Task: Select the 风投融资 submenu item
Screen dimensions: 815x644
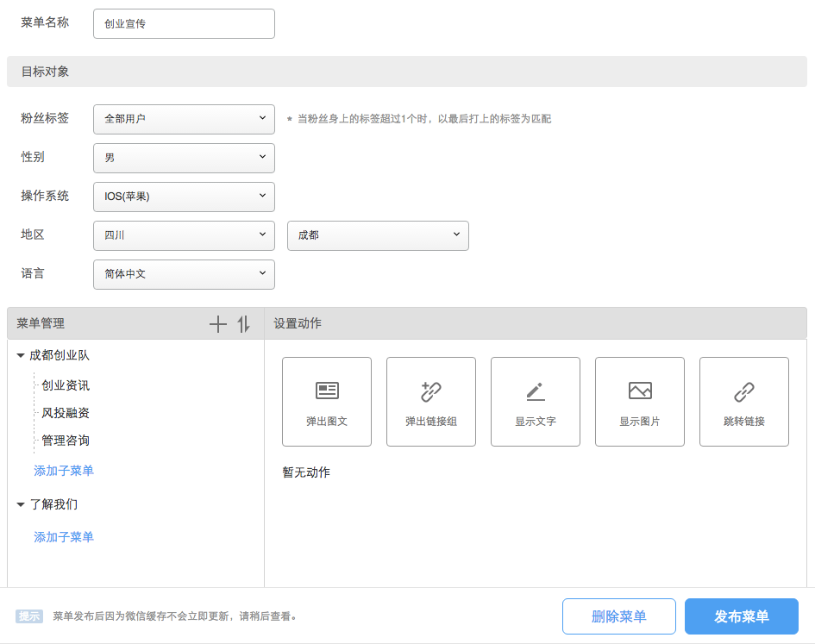Action: 66,413
